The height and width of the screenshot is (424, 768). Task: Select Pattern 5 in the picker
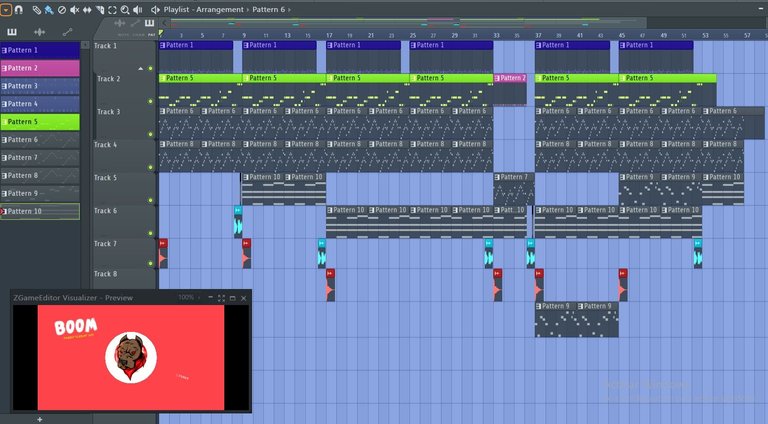[x=40, y=121]
